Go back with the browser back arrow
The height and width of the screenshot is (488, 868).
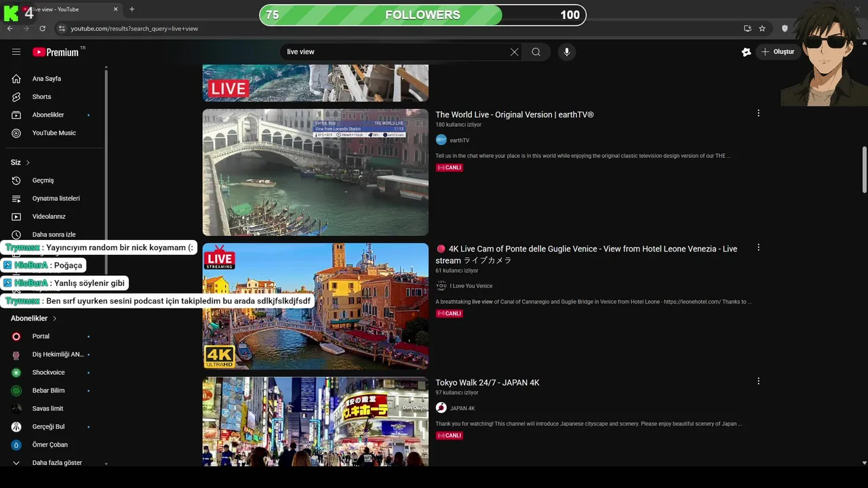[x=10, y=28]
